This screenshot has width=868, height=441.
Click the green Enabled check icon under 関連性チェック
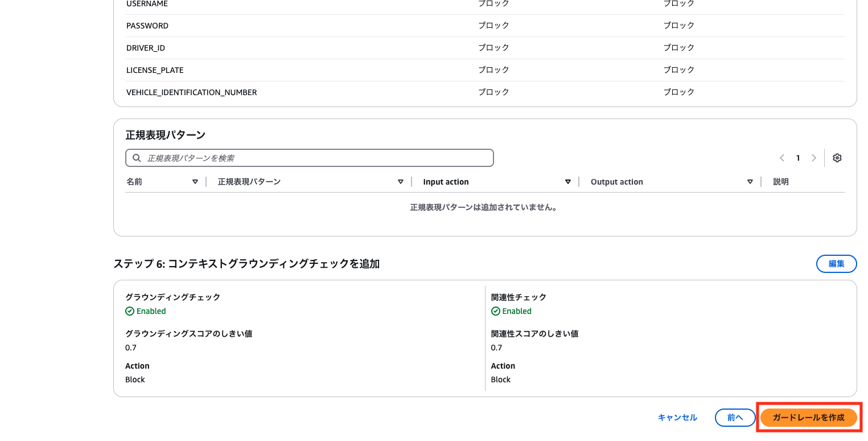[495, 311]
